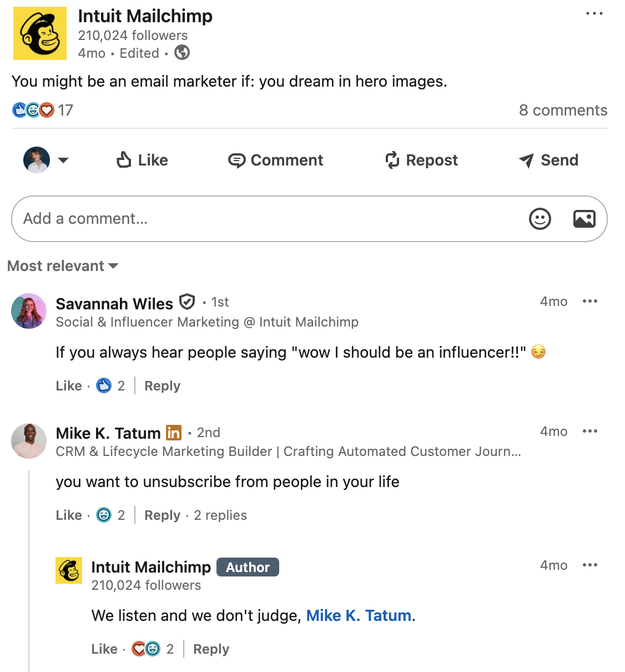Expand the 2 replies under Mike's comment
Image resolution: width=625 pixels, height=672 pixels.
coord(220,515)
